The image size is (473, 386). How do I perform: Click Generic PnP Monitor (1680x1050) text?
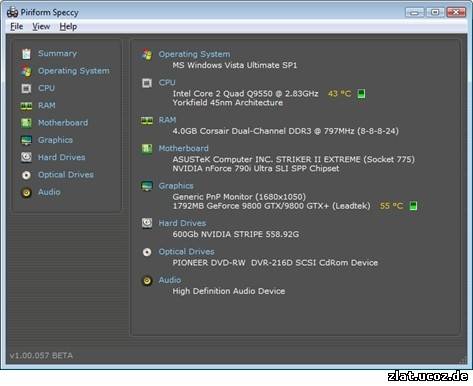coord(239,197)
